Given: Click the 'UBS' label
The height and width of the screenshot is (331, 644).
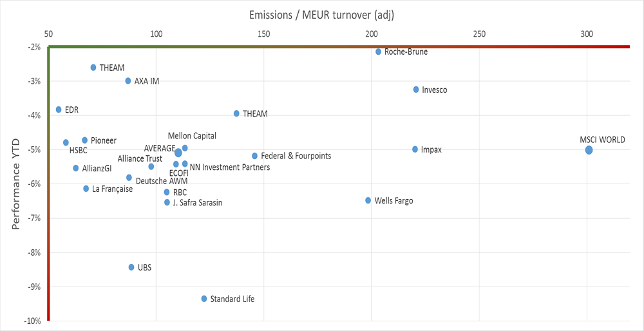Looking at the screenshot, I should [x=144, y=267].
